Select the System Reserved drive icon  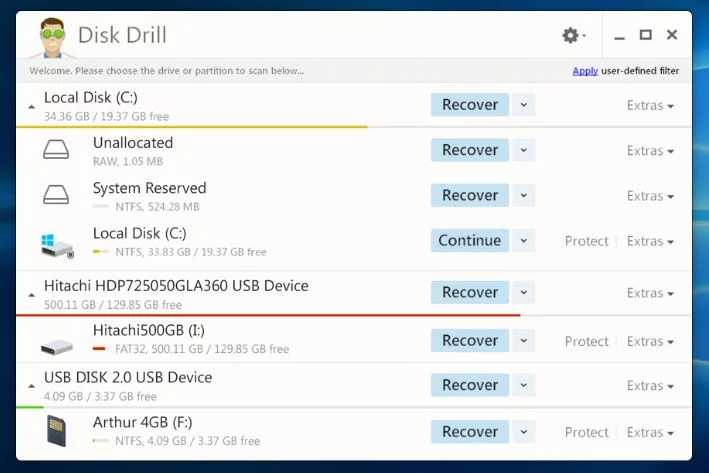(56, 195)
